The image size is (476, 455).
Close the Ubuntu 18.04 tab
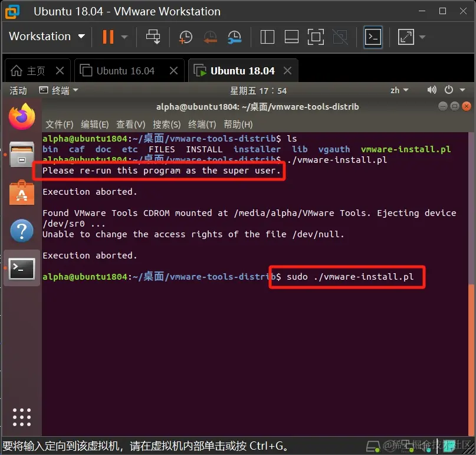tap(287, 71)
